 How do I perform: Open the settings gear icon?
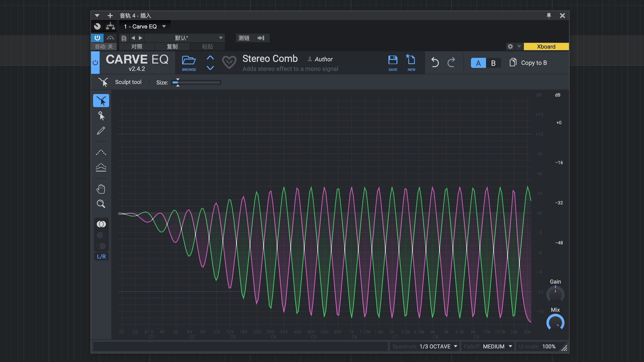pos(510,47)
